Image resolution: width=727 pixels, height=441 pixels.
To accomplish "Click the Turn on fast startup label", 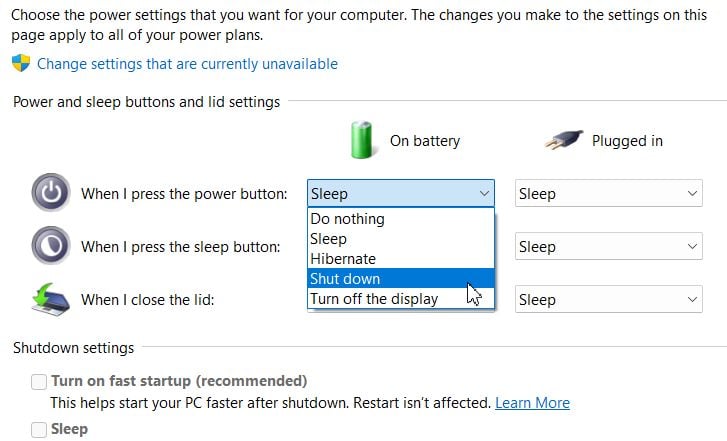I will coord(179,381).
